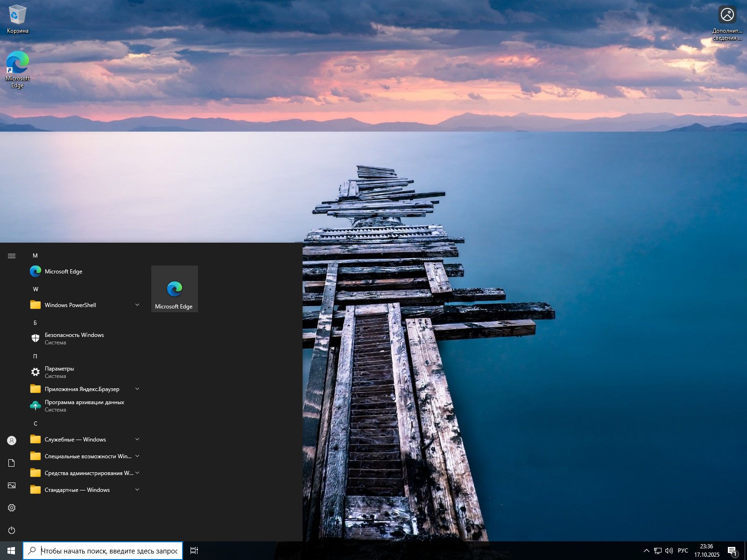Open Параметры from the app list
The height and width of the screenshot is (560, 747).
point(59,372)
